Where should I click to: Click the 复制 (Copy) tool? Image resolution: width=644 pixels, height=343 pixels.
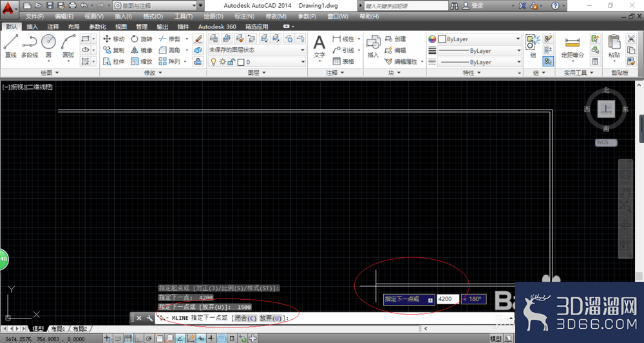point(114,50)
